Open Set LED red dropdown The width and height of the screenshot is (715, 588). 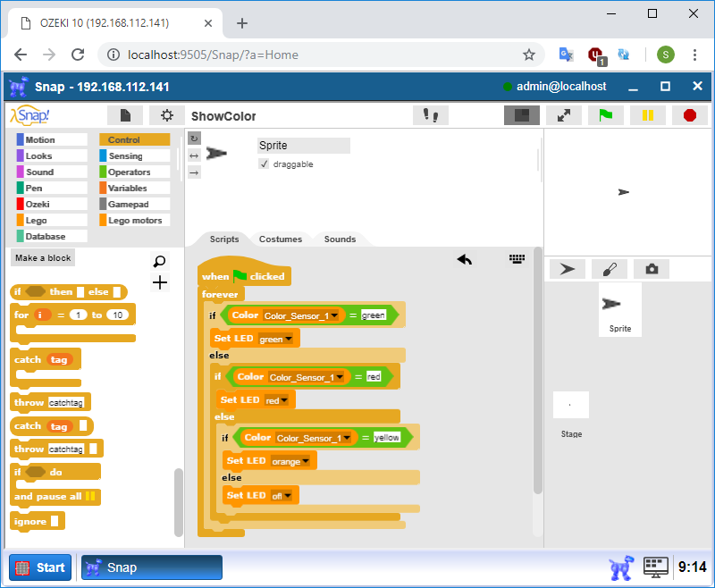[x=284, y=400]
